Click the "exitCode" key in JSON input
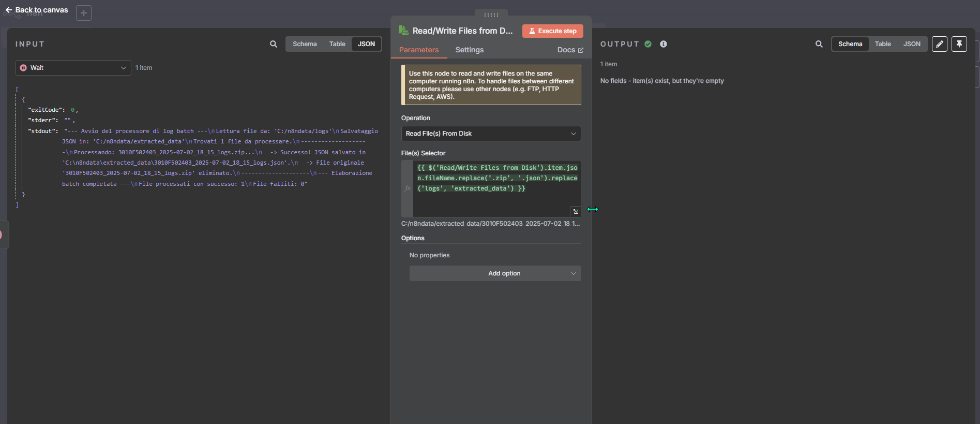 [x=47, y=110]
